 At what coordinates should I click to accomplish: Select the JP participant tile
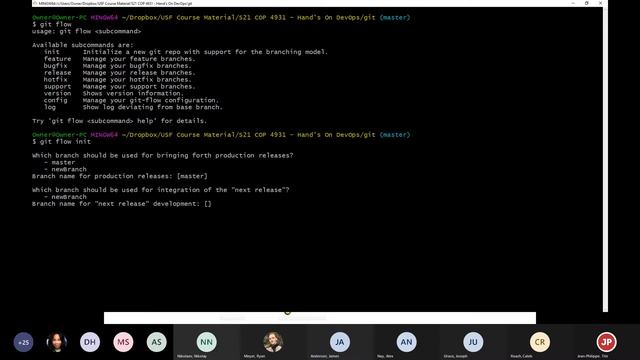click(607, 342)
